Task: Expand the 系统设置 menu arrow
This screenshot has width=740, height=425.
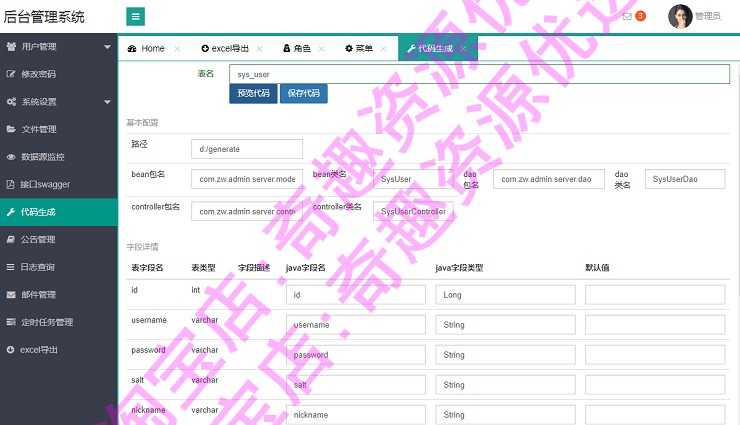Action: (108, 101)
